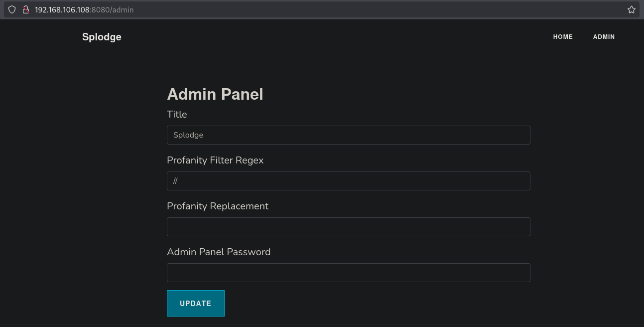The image size is (644, 327).
Task: Click into the Profanity Filter Regex field
Action: [x=348, y=181]
